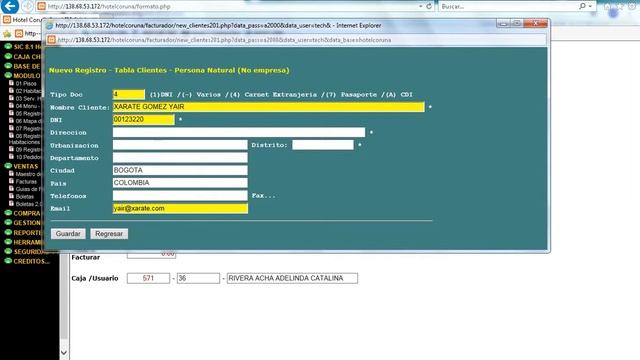The width and height of the screenshot is (640, 360).
Task: Click Usuario code field showing 36
Action: [198, 278]
